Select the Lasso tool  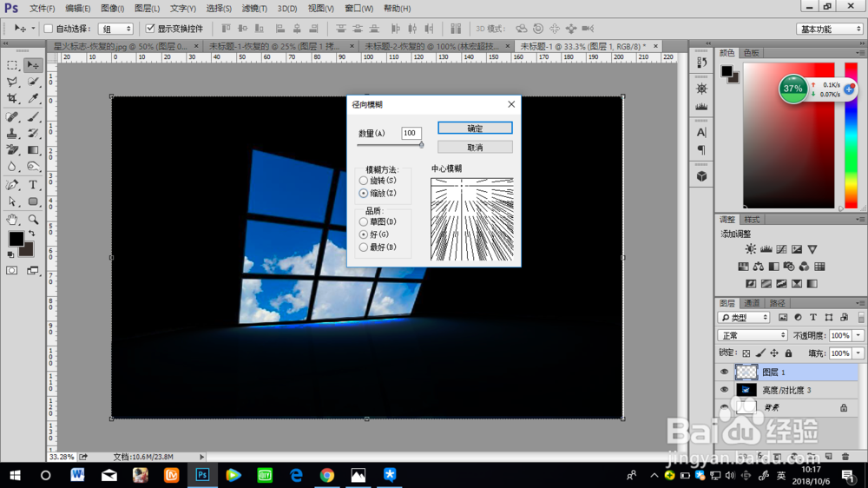[11, 82]
